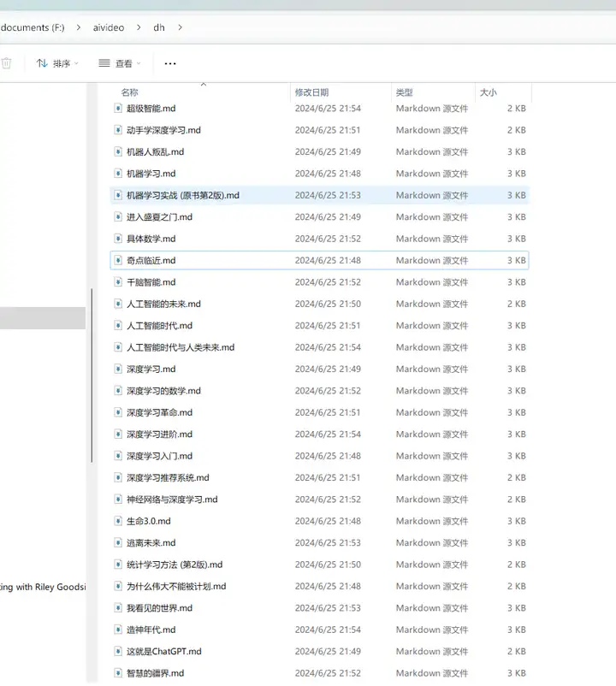The width and height of the screenshot is (616, 686).
Task: Click file icon of 具体数学.md
Action: coord(118,239)
